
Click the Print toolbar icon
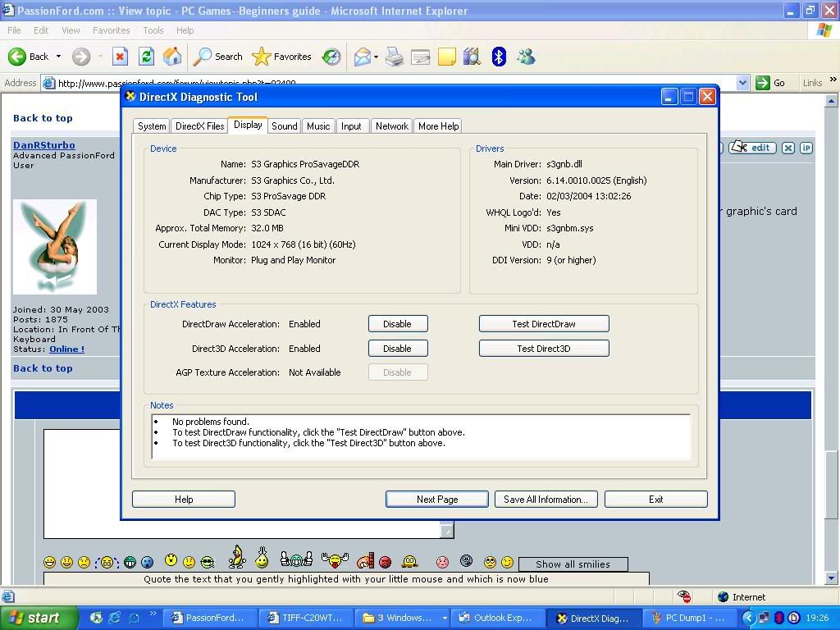tap(395, 57)
